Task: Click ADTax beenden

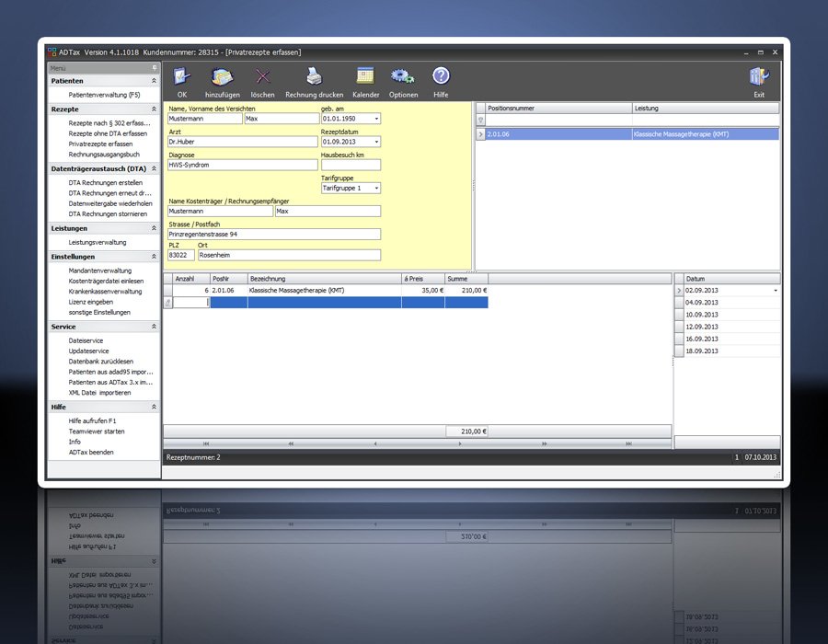Action: pyautogui.click(x=91, y=453)
